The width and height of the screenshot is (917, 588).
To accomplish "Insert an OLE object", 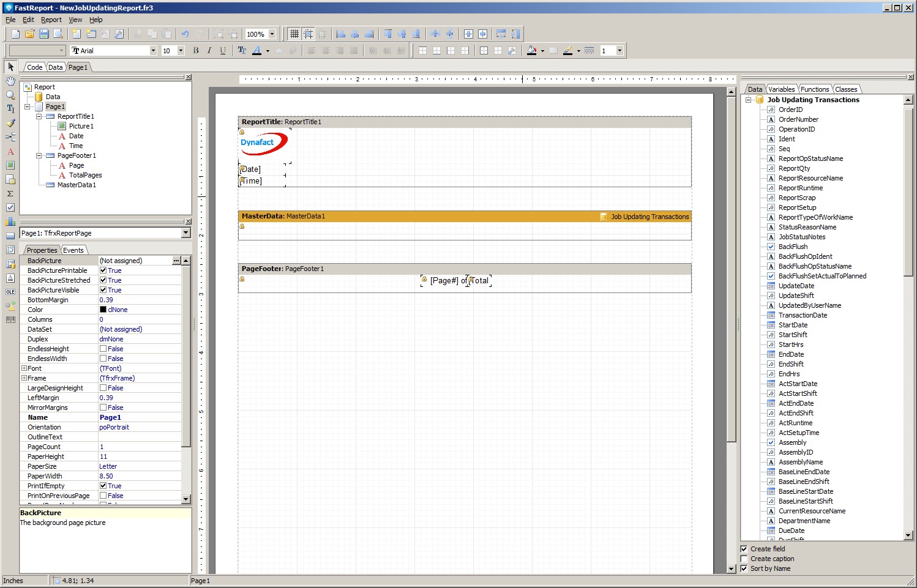I will click(x=10, y=292).
